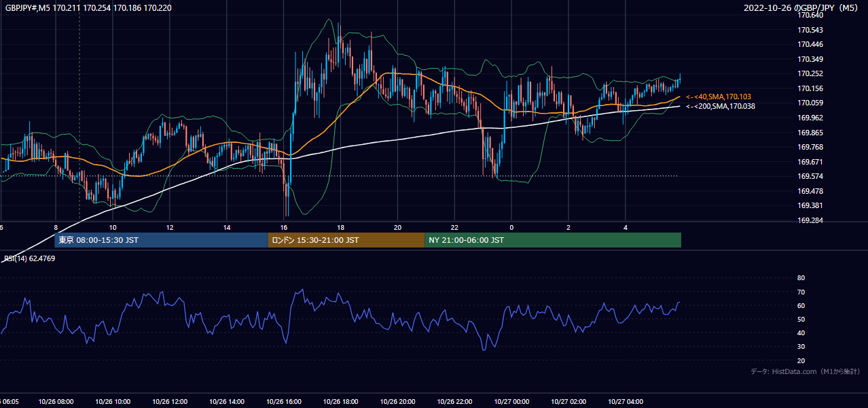Click the 10/26 20:00 time axis label
Screen dimensions: 868x408
(397, 402)
